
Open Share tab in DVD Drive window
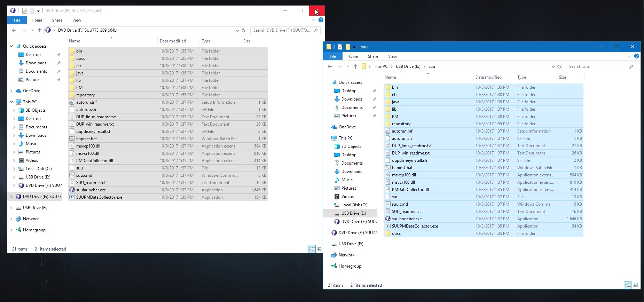tap(57, 20)
